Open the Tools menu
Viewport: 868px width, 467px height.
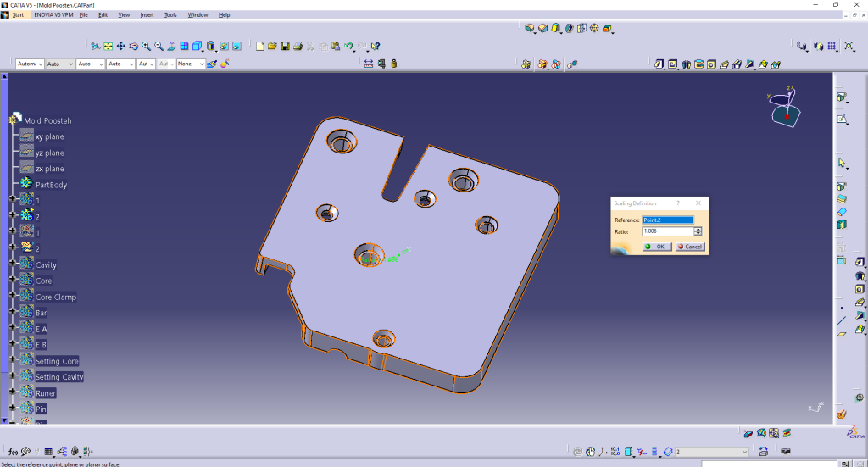pos(170,15)
